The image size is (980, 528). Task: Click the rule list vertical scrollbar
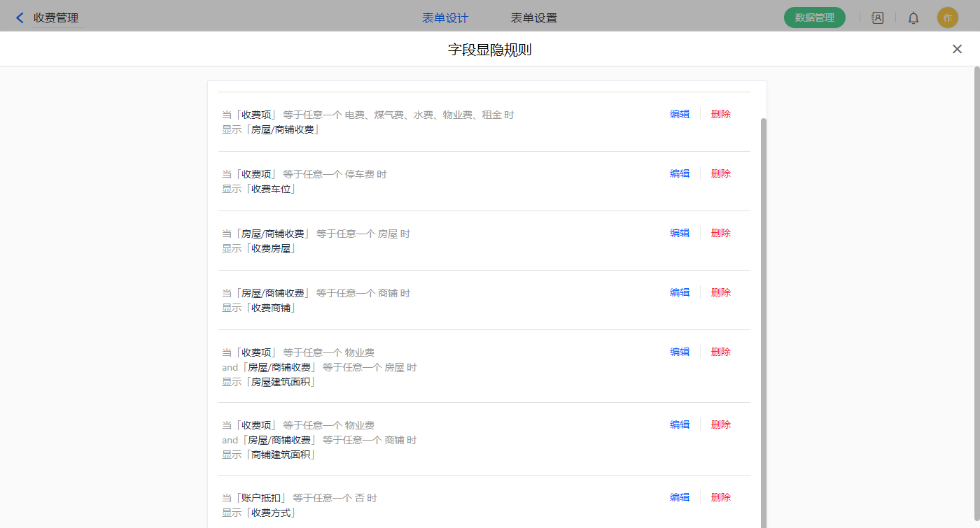coord(764,315)
